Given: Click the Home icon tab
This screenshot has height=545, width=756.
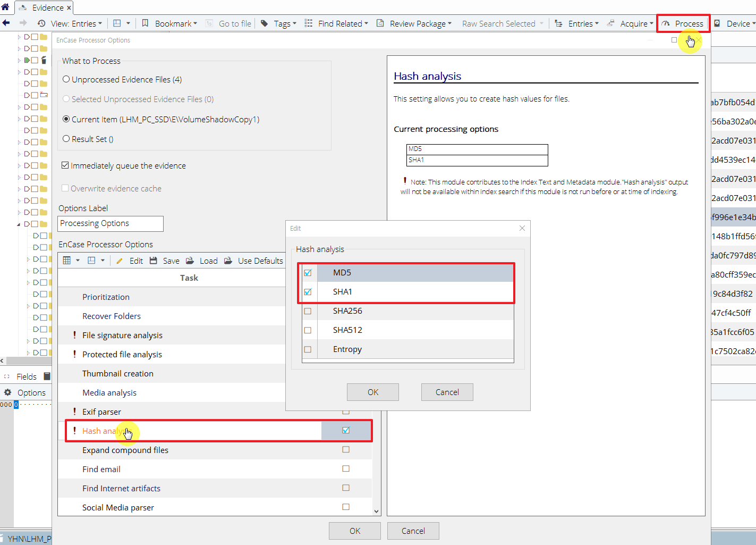Looking at the screenshot, I should [5, 7].
